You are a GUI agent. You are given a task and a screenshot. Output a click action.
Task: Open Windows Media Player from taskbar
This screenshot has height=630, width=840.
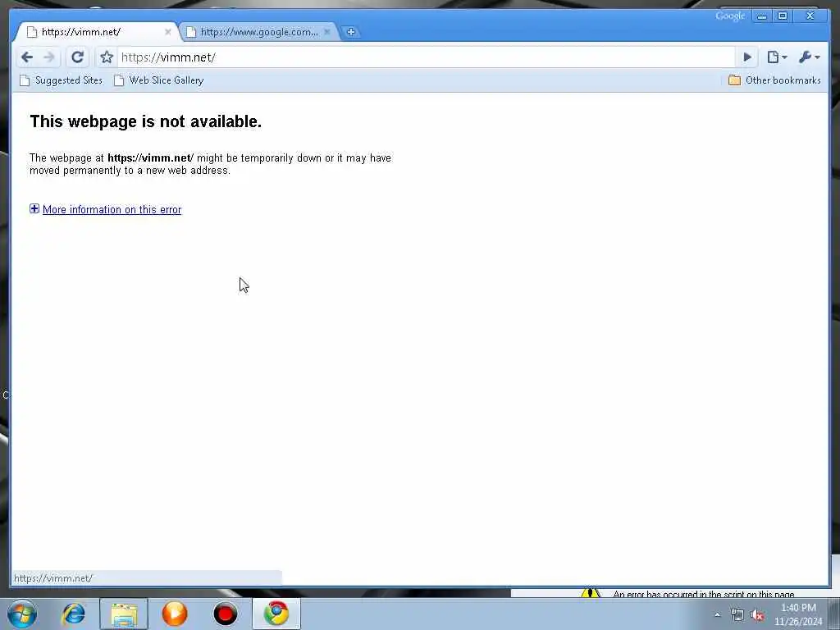(175, 614)
